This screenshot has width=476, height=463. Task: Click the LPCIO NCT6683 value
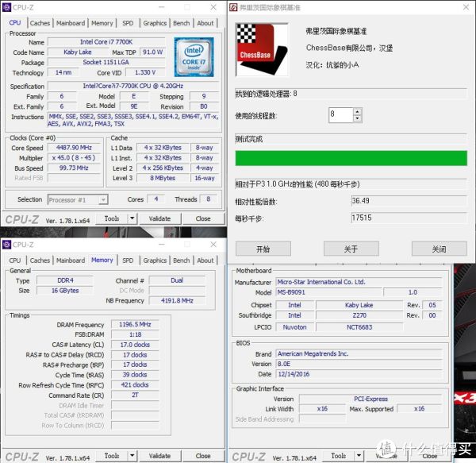tap(359, 327)
